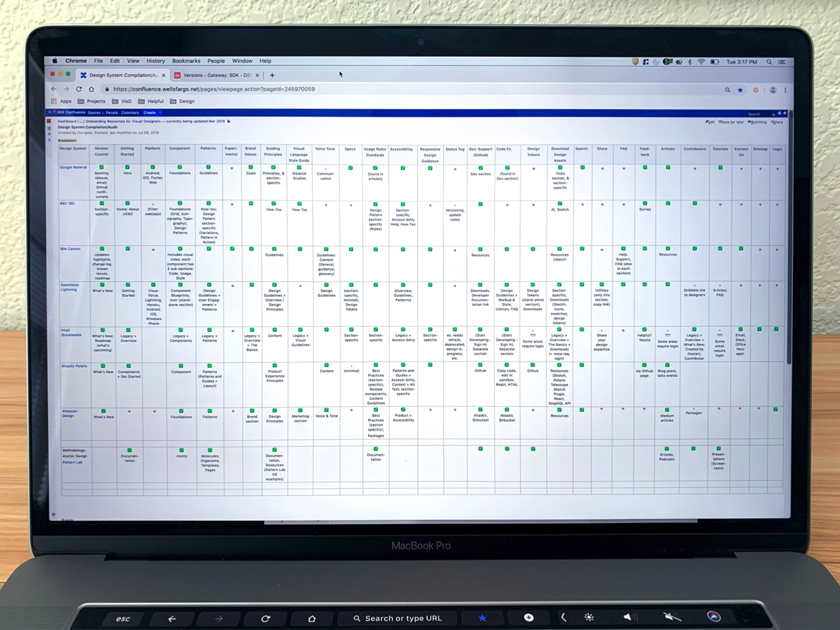Open the Design bookmark folder
This screenshot has height=630, width=840.
coord(182,101)
